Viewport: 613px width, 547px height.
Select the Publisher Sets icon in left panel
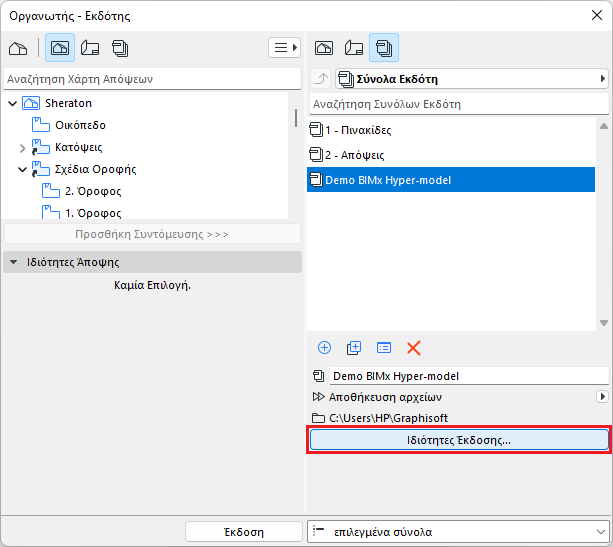click(120, 48)
